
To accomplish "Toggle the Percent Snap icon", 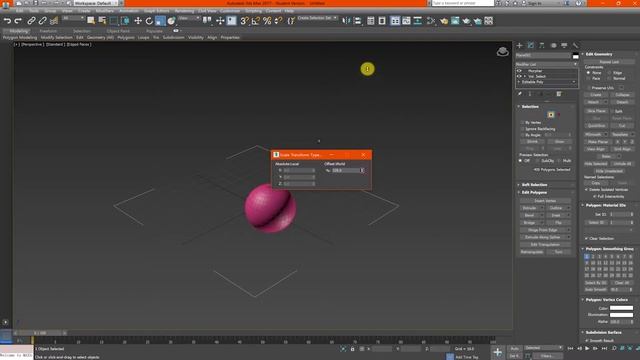I will (267, 20).
